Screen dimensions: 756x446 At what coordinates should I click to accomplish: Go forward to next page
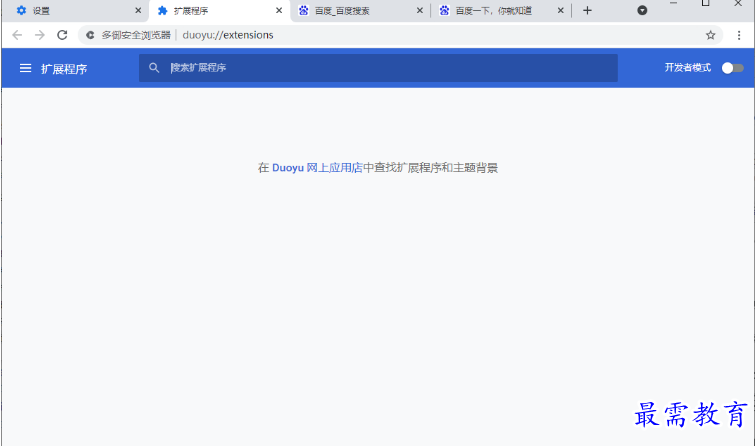(40, 35)
